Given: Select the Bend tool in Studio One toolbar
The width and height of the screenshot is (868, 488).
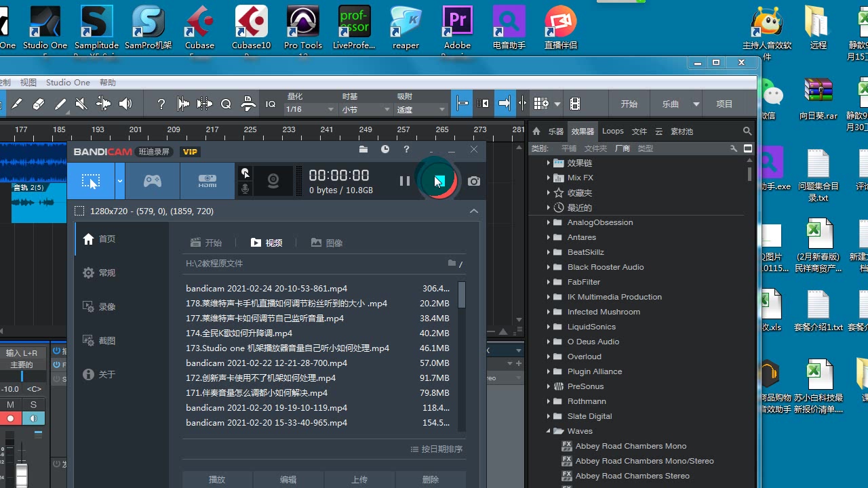Looking at the screenshot, I should tap(104, 104).
